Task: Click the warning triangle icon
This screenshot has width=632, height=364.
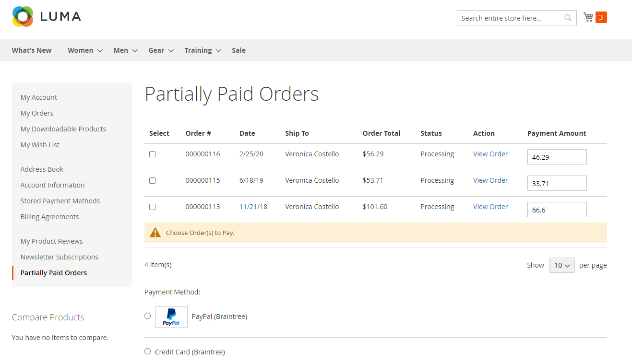Action: 155,233
